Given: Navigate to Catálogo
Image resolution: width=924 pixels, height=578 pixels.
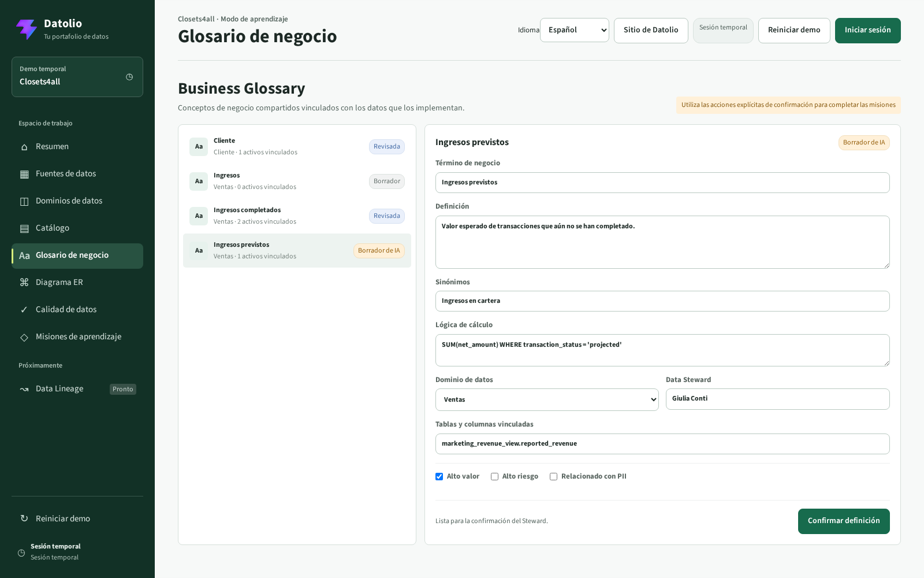Looking at the screenshot, I should (77, 228).
